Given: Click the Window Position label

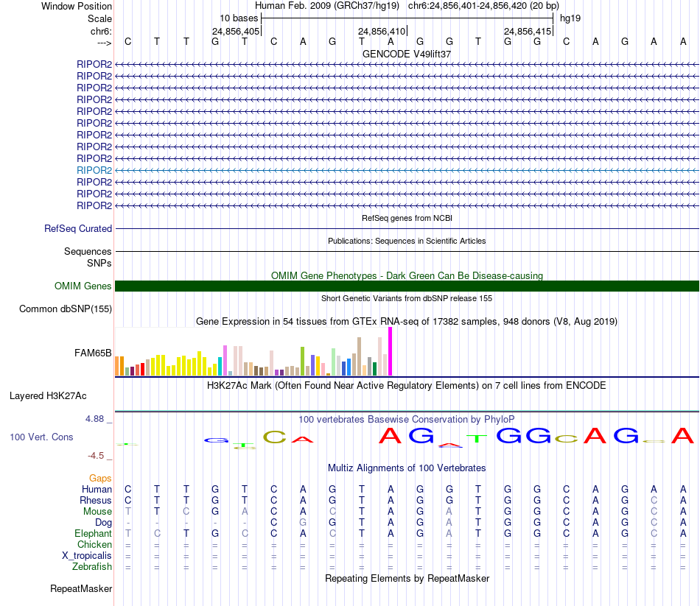Looking at the screenshot, I should [x=77, y=6].
